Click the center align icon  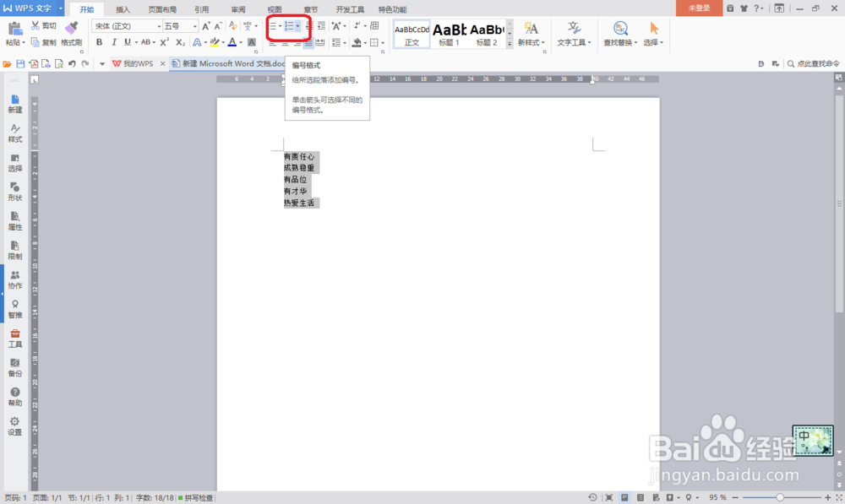[x=285, y=42]
